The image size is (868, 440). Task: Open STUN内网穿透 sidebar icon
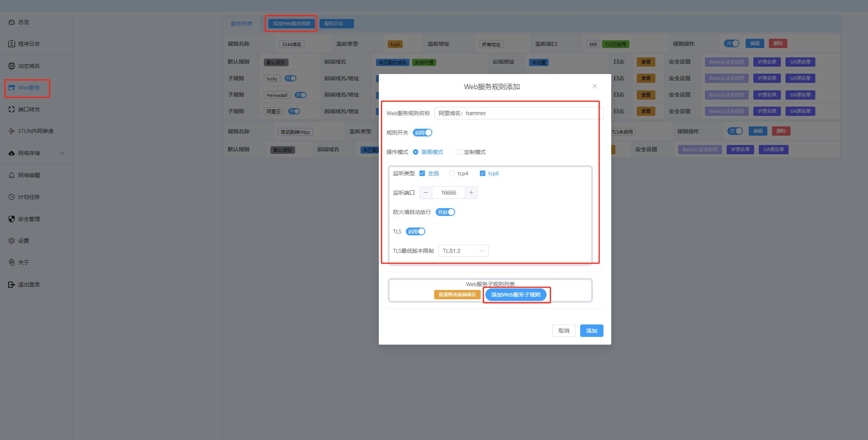pos(12,131)
